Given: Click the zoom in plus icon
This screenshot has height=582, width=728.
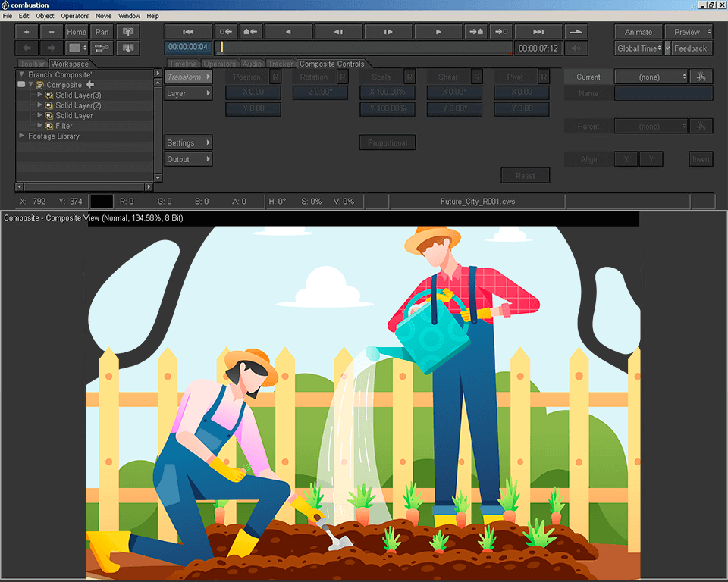Looking at the screenshot, I should pyautogui.click(x=26, y=31).
